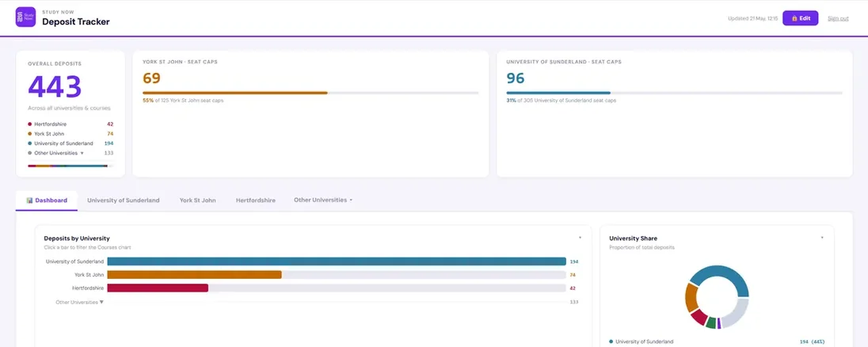This screenshot has width=868, height=347.
Task: Click the Hertfordshire legend row in Overall Deposits
Action: (70, 124)
